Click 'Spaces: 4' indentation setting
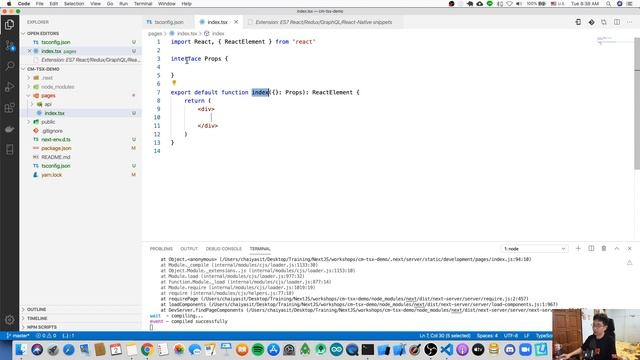This screenshot has width=640, height=360. coord(487,336)
